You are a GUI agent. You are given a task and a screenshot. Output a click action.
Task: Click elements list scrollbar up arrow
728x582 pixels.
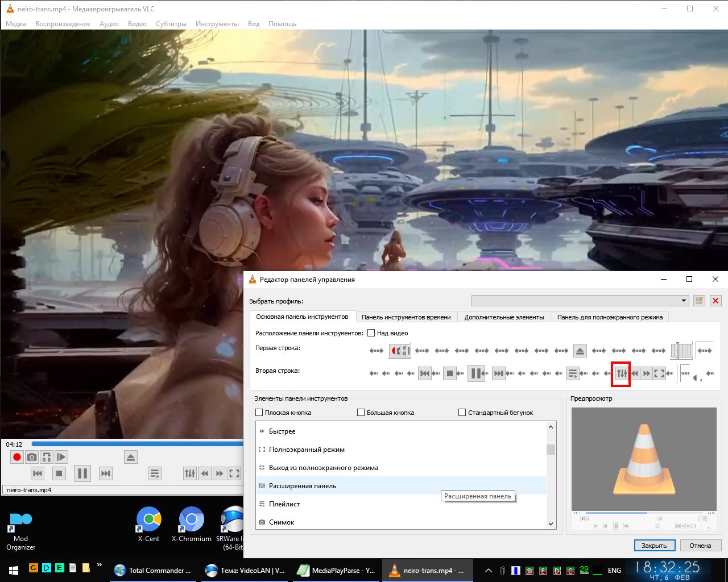pos(551,427)
